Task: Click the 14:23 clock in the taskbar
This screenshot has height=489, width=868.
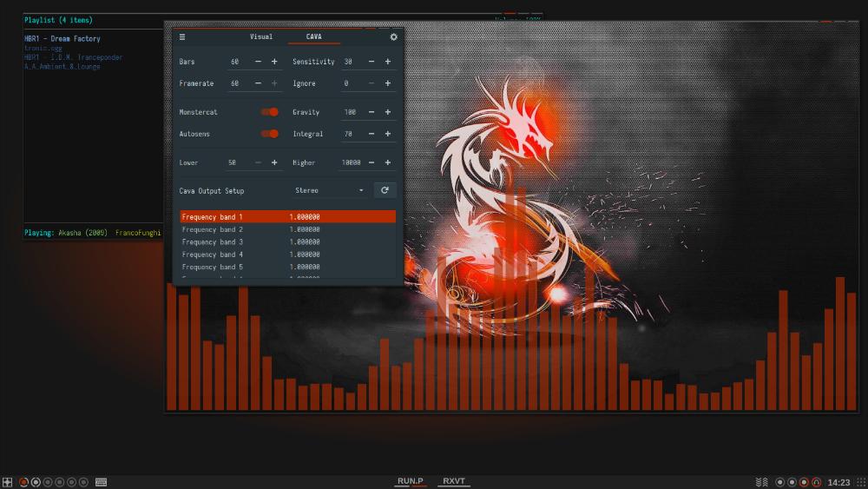Action: pos(838,482)
